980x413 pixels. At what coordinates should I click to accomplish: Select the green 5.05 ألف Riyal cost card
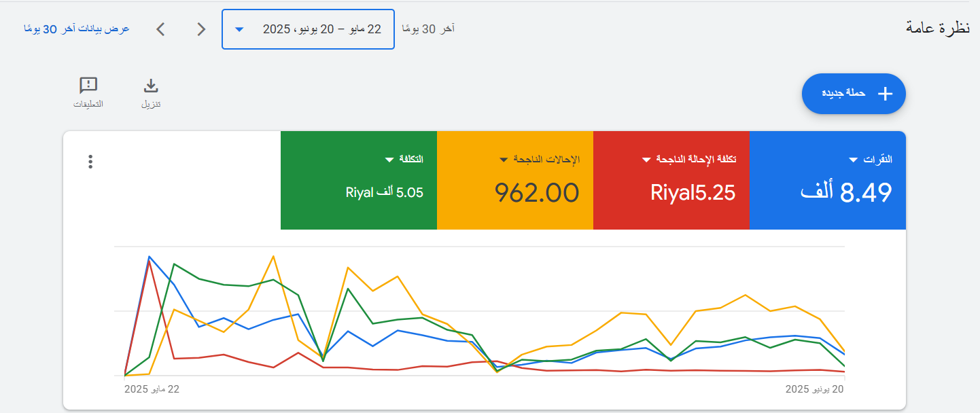coord(358,193)
